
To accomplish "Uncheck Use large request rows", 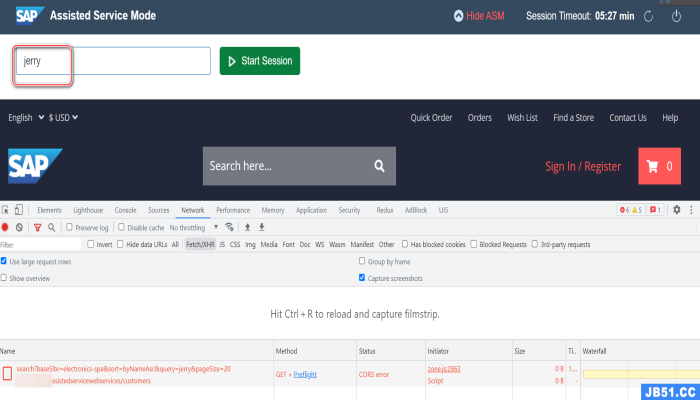I will [4, 261].
